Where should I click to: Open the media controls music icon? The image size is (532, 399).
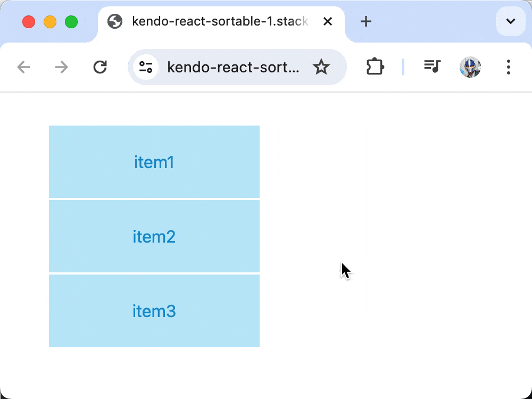[x=432, y=66]
